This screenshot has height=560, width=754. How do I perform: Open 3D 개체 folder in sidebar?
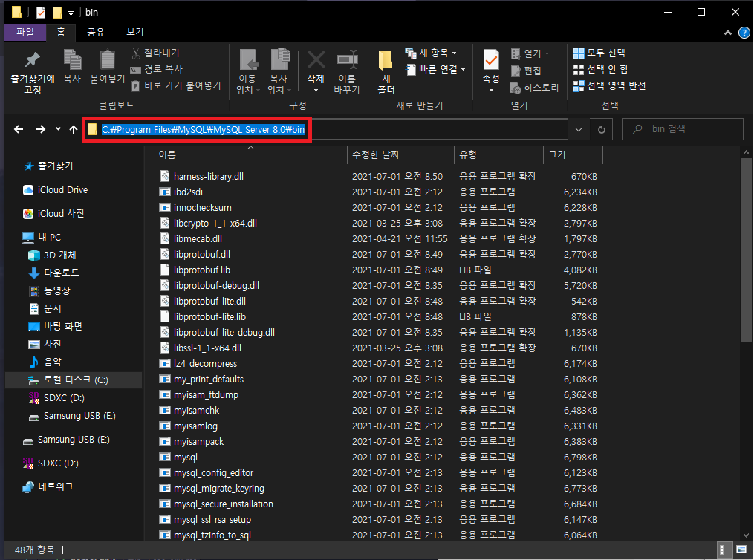(x=53, y=255)
